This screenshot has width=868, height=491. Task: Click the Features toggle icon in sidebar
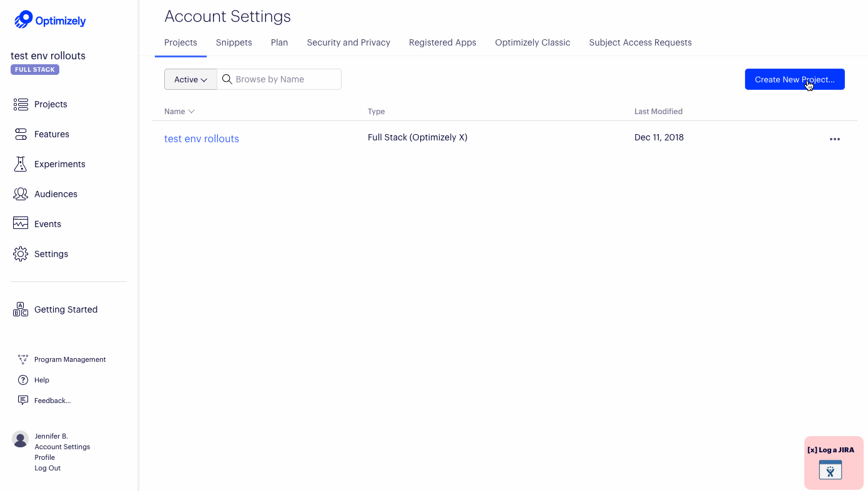(21, 134)
